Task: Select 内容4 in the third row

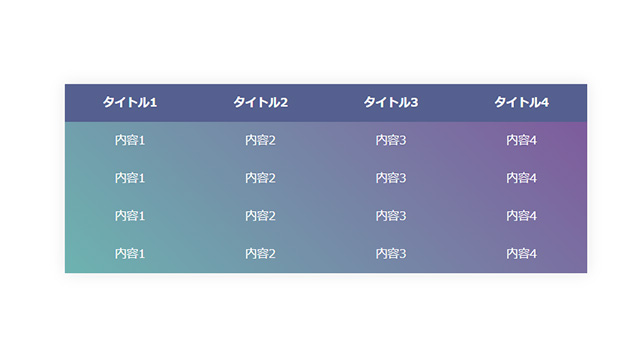Action: coord(522,216)
